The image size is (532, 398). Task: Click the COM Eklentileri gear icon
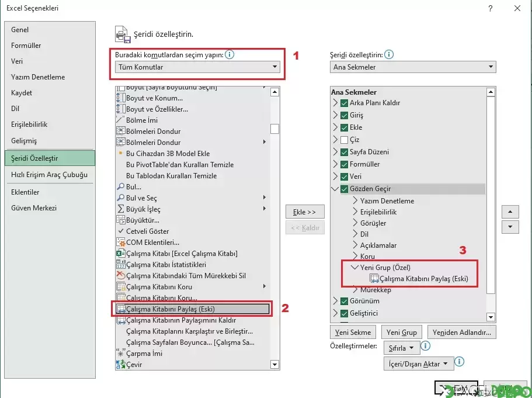pyautogui.click(x=121, y=242)
